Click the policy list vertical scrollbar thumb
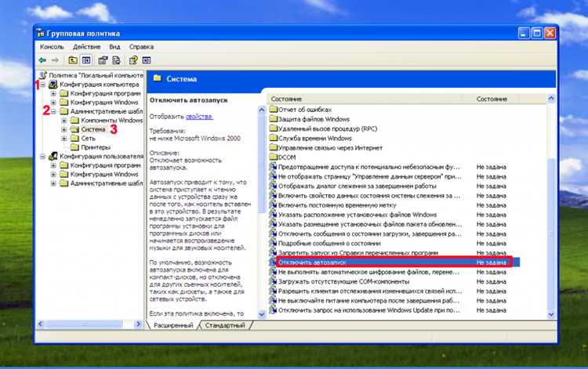This screenshot has height=369, width=588. 551,233
